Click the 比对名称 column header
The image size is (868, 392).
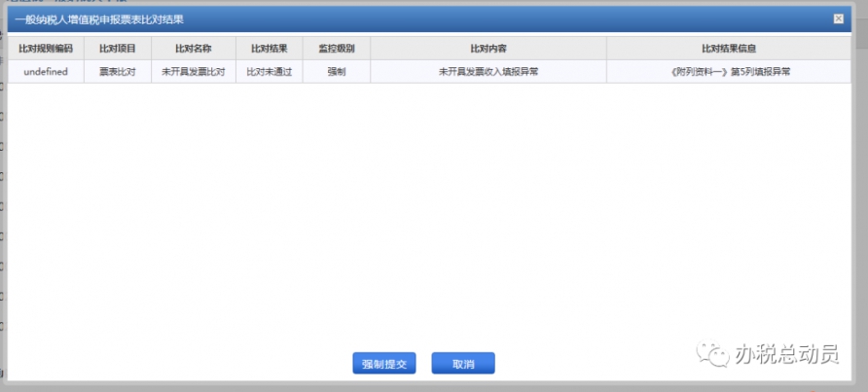tap(194, 49)
